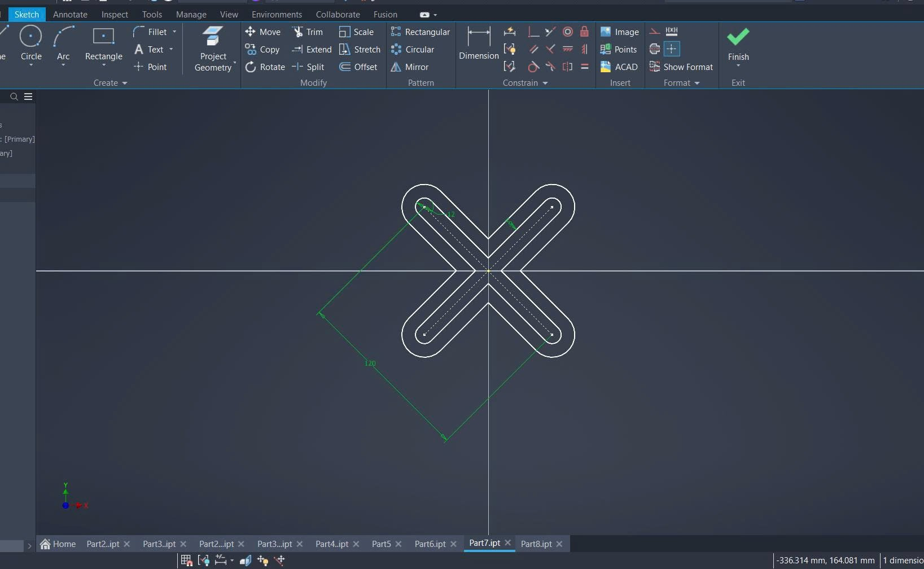
Task: Expand the Constrain panel dropdown
Action: coord(545,83)
